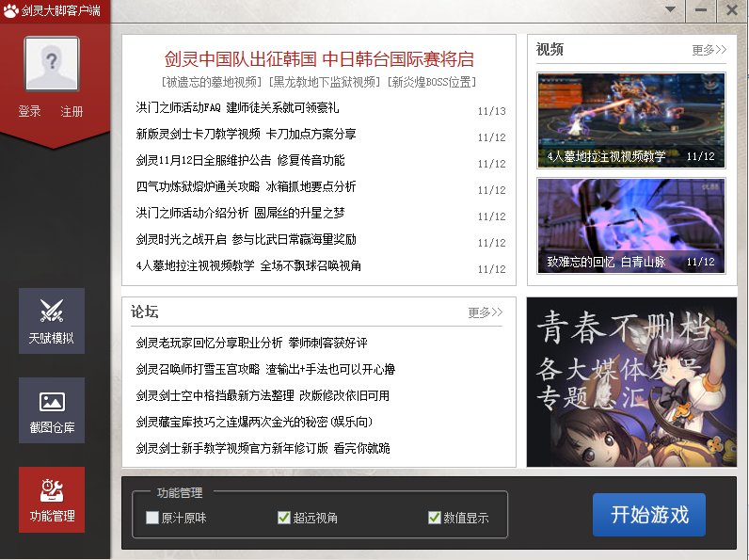Viewport: 749px width, 560px height.
Task: Minimize the client window
Action: tap(701, 9)
